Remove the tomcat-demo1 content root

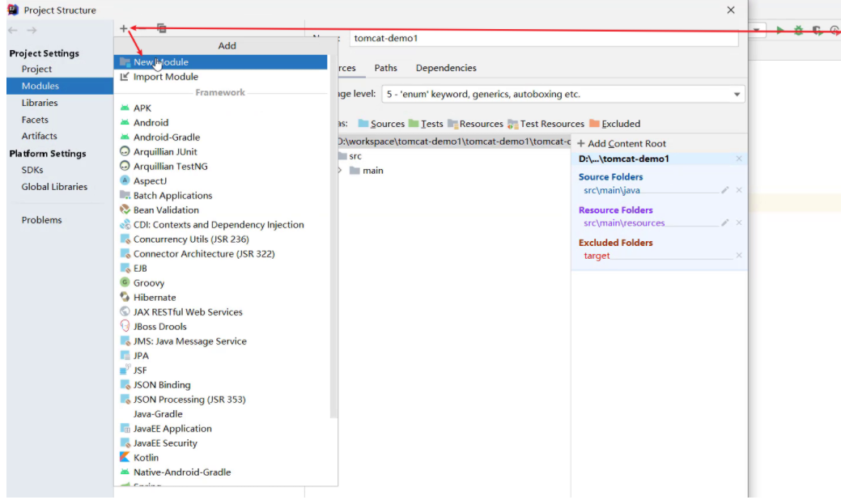[738, 159]
